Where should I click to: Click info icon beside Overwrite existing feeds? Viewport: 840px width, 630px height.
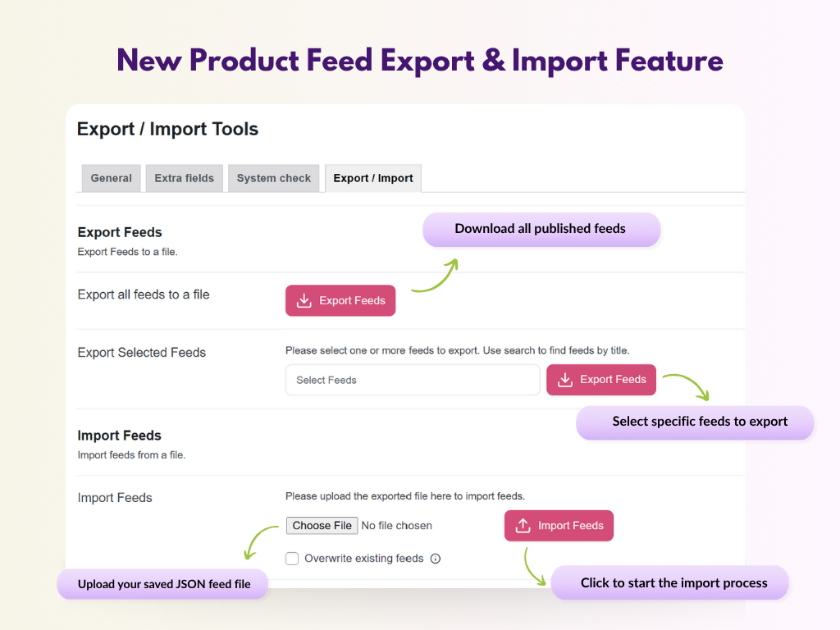tap(436, 559)
